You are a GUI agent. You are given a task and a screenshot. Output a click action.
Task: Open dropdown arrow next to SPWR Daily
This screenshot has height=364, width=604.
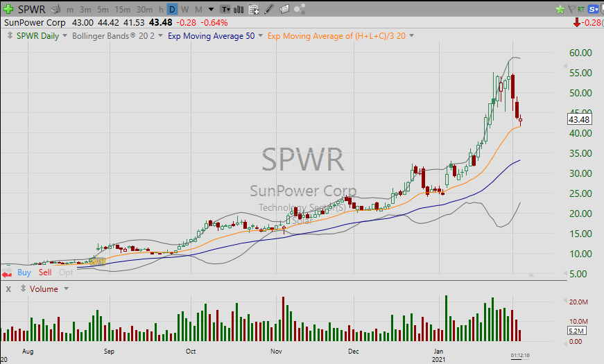click(x=64, y=35)
